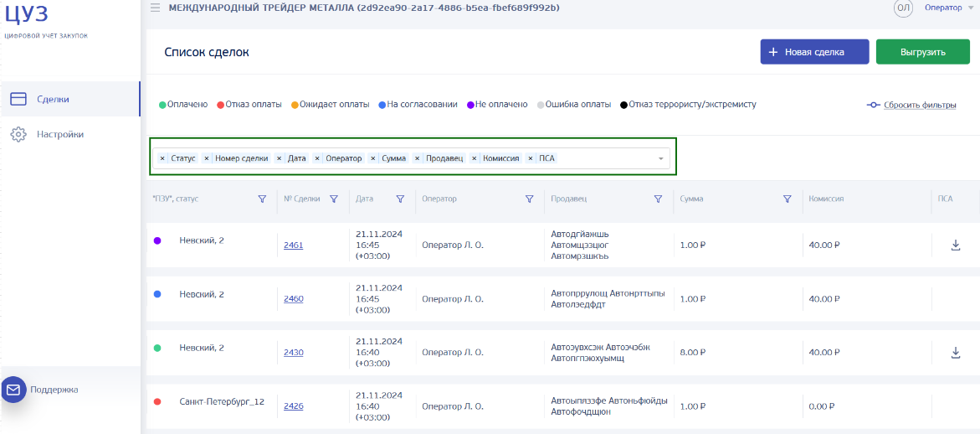Open filter for ПЗУ, статус column
Image resolution: width=980 pixels, height=434 pixels.
(x=263, y=199)
